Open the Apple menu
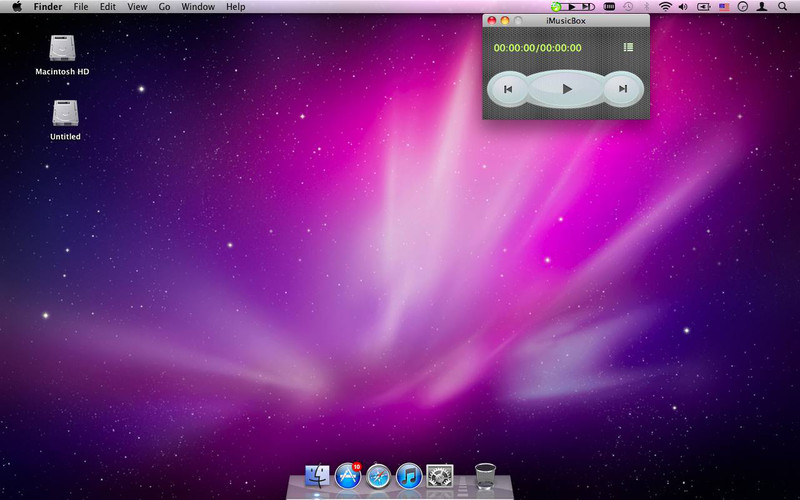The height and width of the screenshot is (500, 800). coord(17,7)
